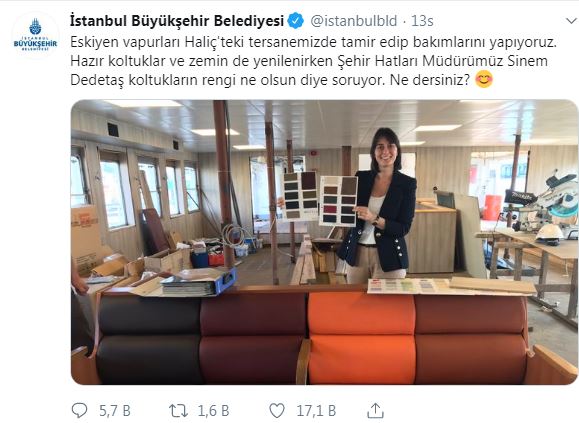This screenshot has width=579, height=423.
Task: Click the burgundy seat in the photo
Action: click(254, 338)
